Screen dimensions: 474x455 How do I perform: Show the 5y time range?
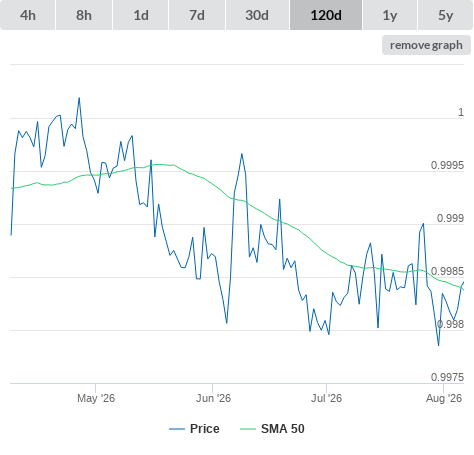(446, 15)
